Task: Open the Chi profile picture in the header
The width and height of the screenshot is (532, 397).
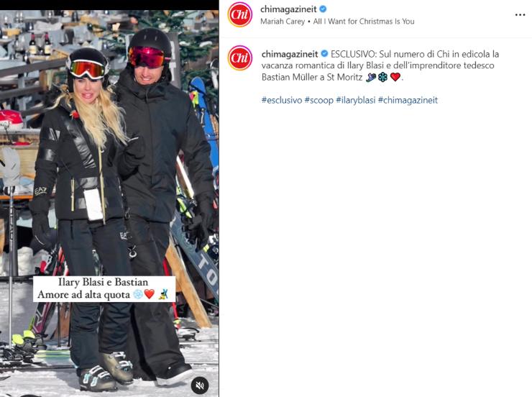Action: [x=239, y=14]
